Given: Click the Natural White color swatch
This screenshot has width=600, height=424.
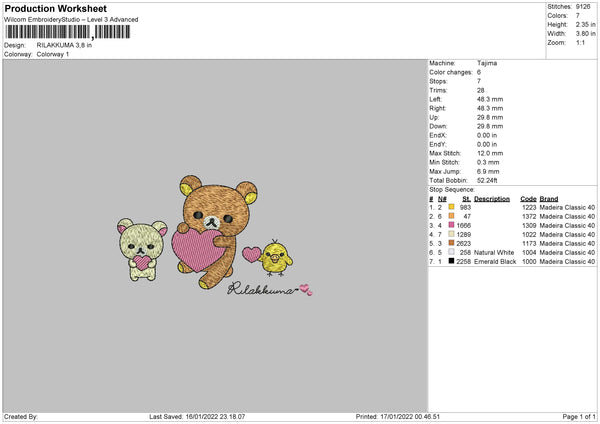Looking at the screenshot, I should (452, 252).
